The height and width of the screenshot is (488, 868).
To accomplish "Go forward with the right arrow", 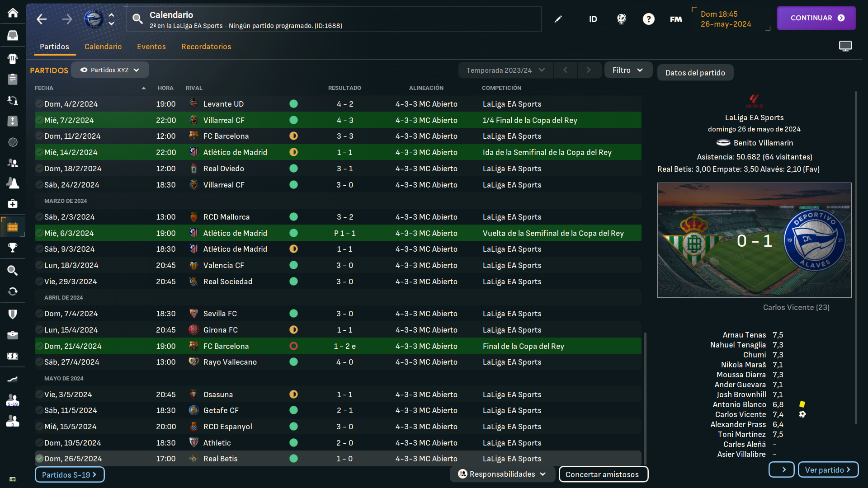I will point(67,19).
